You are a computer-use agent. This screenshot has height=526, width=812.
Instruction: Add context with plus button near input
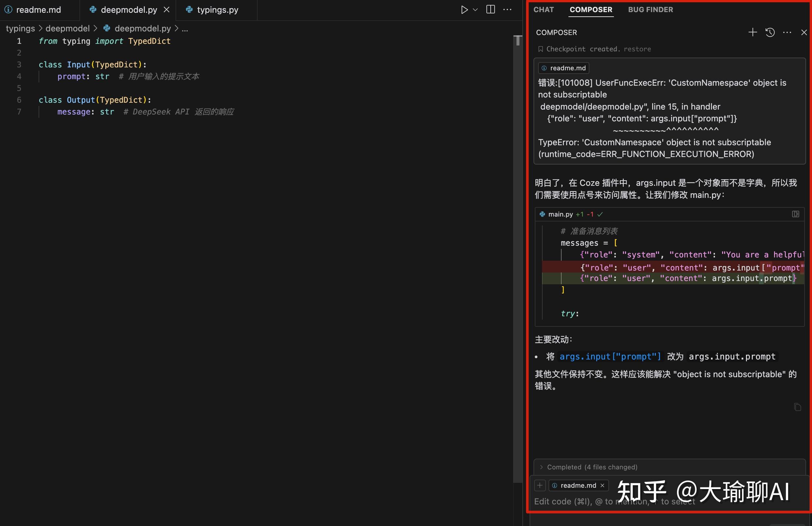coord(540,485)
